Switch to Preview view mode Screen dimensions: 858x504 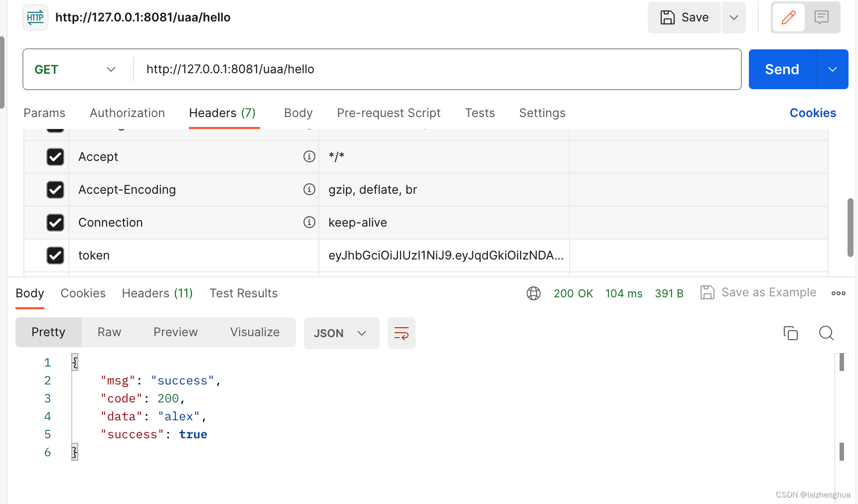tap(176, 332)
